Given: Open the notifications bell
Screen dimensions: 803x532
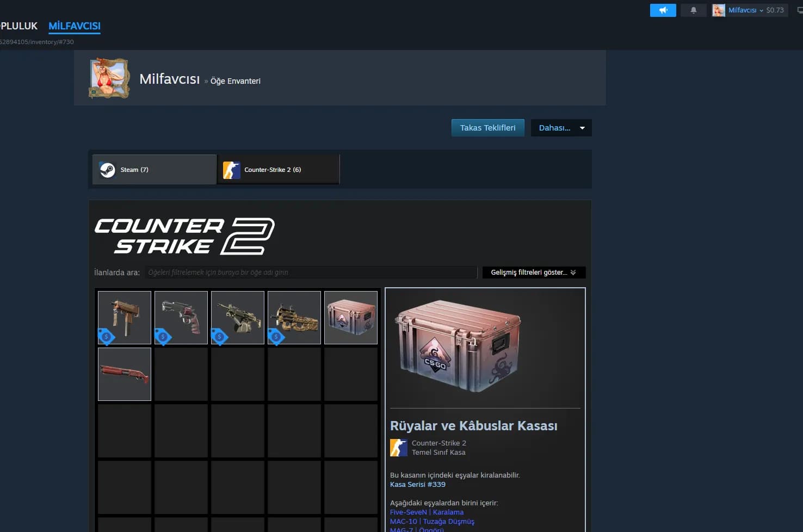Looking at the screenshot, I should tap(693, 10).
